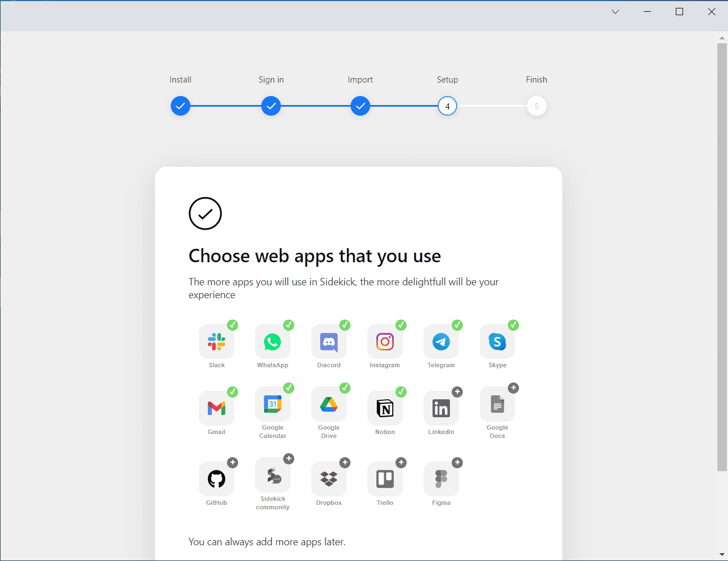
Task: Click Sidekick community's plus badge
Action: tap(289, 459)
